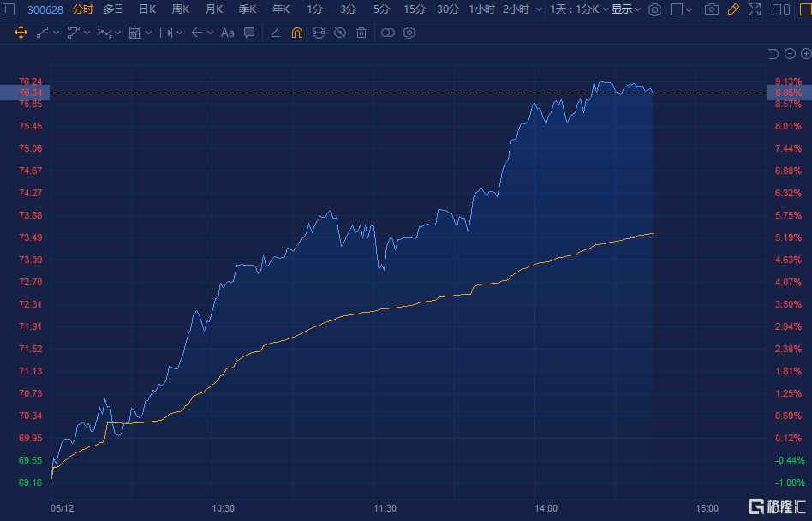The width and height of the screenshot is (812, 521).
Task: Select the 15分 interval
Action: click(415, 9)
